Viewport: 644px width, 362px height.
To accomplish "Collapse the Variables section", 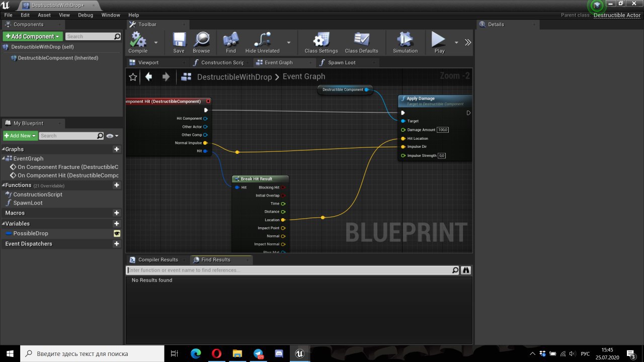I will [x=3, y=224].
